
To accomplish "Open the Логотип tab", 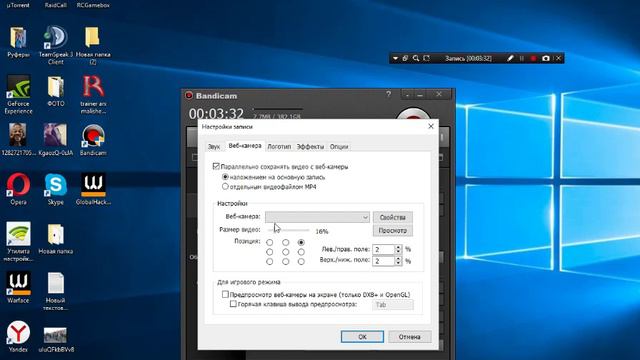I will [x=279, y=147].
